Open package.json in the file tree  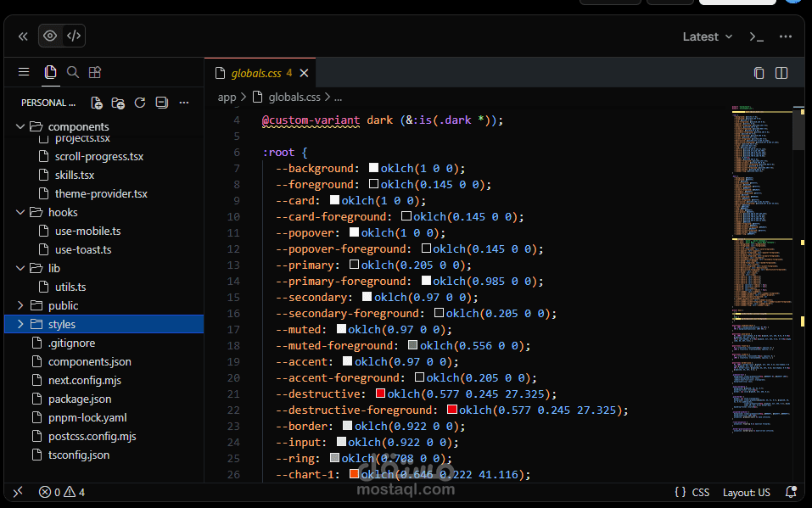coord(80,399)
